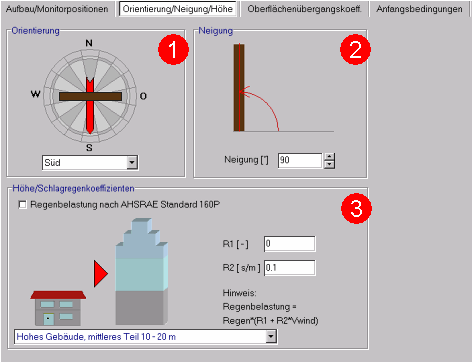Click the red circle marker numbered 1

[x=173, y=49]
